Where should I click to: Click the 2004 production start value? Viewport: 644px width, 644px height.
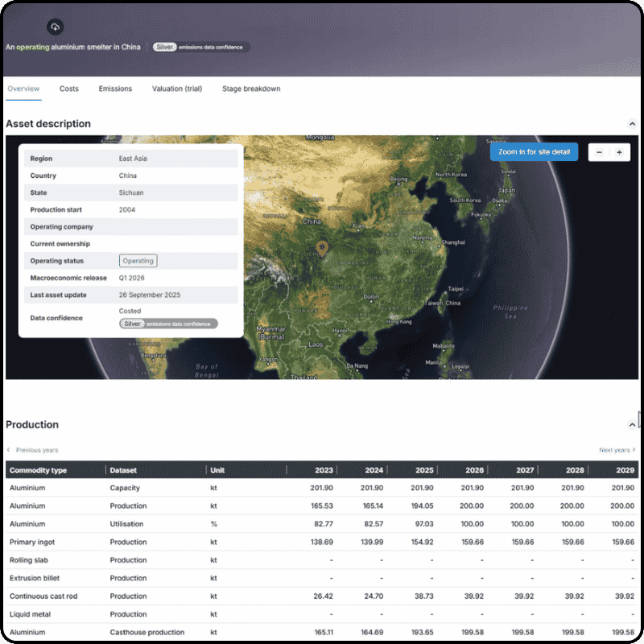click(x=127, y=210)
